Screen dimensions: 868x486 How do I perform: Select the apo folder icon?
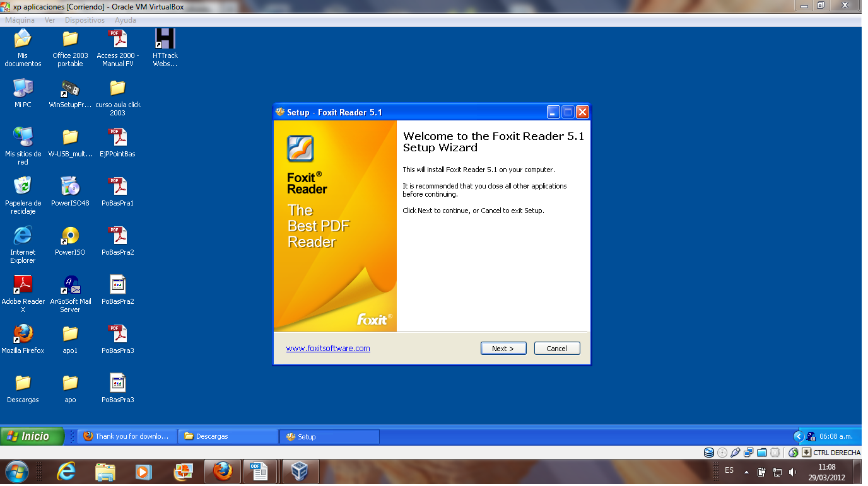point(70,388)
